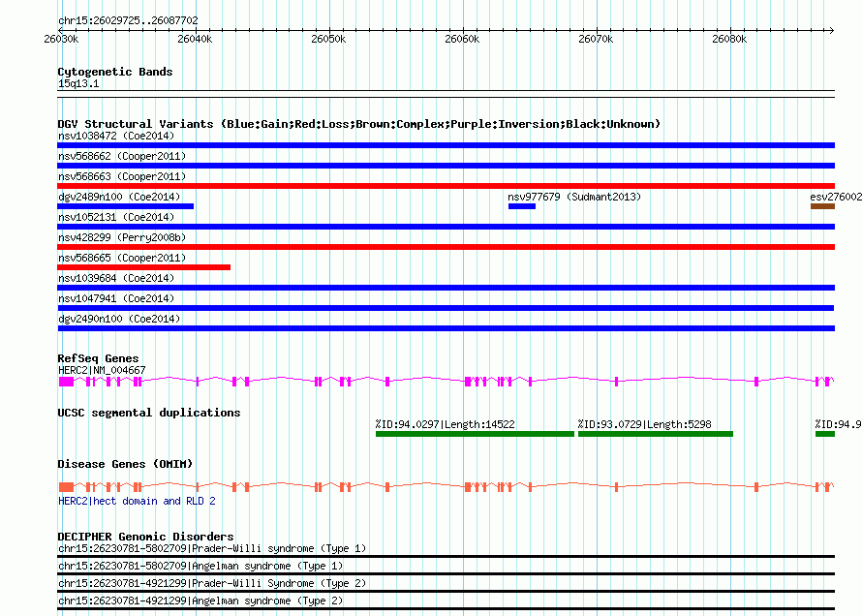Click the nsv568663 (Cooper2011) label
The image size is (862, 616).
point(122,176)
